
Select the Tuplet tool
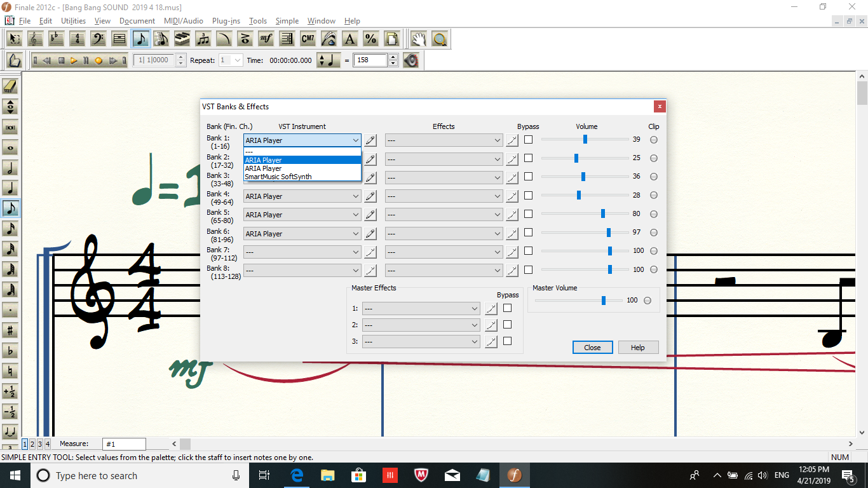(203, 39)
